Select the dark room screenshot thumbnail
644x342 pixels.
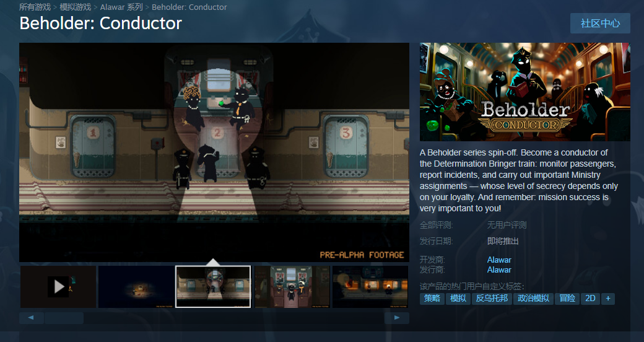[x=136, y=286]
